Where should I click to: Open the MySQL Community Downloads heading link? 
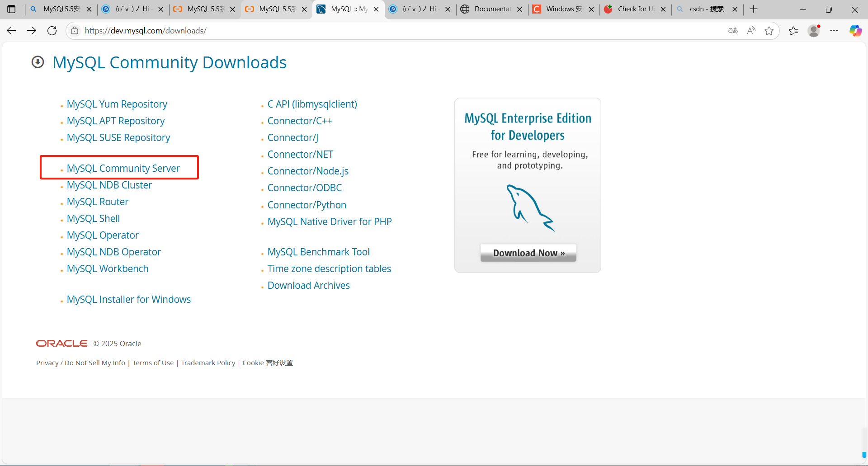pyautogui.click(x=170, y=62)
